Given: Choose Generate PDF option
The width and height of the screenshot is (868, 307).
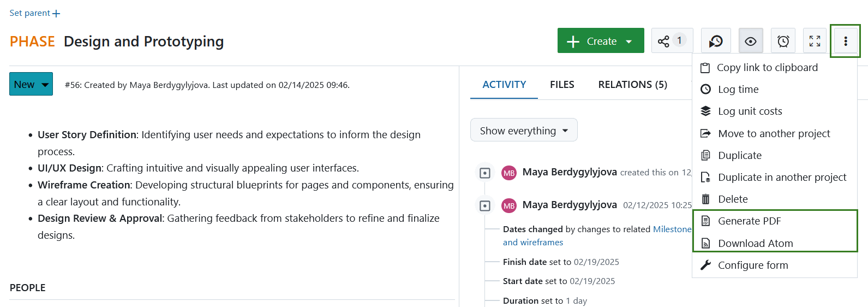Looking at the screenshot, I should coord(749,221).
